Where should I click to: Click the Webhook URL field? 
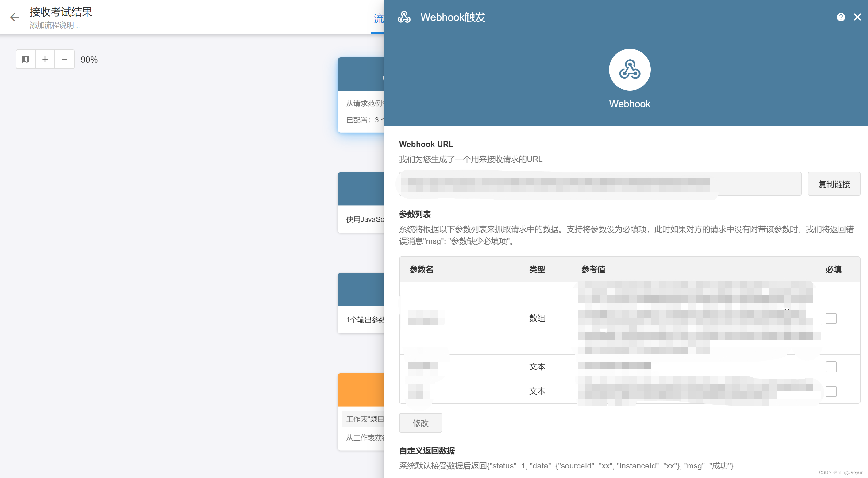pyautogui.click(x=600, y=184)
